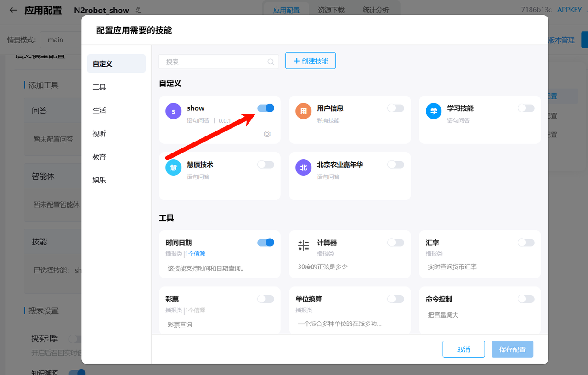Enable the 慧辰技术 skill switch
The height and width of the screenshot is (375, 588).
266,165
